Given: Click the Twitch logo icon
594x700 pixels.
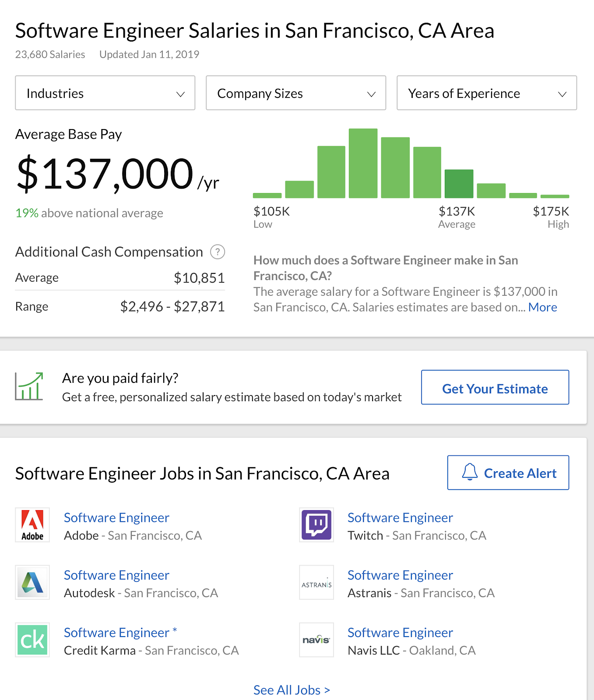Looking at the screenshot, I should tap(316, 525).
